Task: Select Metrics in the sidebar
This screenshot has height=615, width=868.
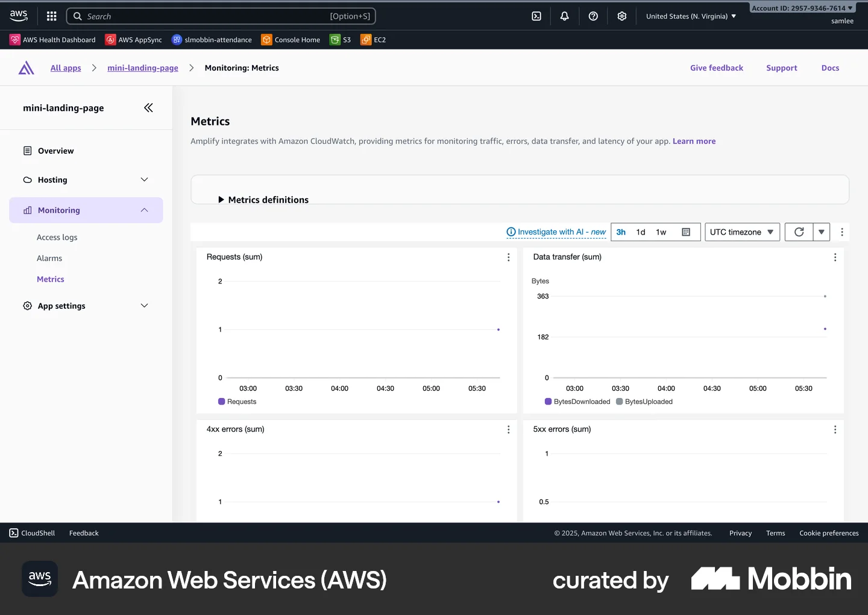Action: 51,279
